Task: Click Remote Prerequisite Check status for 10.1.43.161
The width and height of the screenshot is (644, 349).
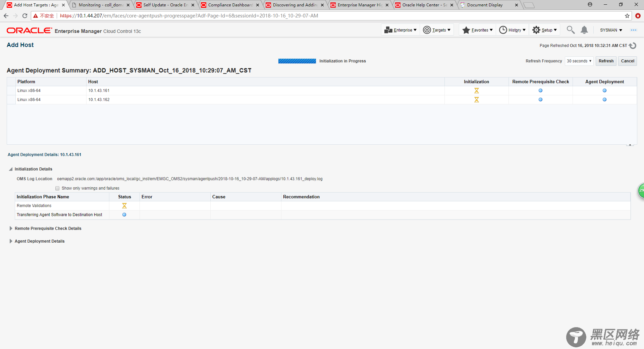Action: 540,91
